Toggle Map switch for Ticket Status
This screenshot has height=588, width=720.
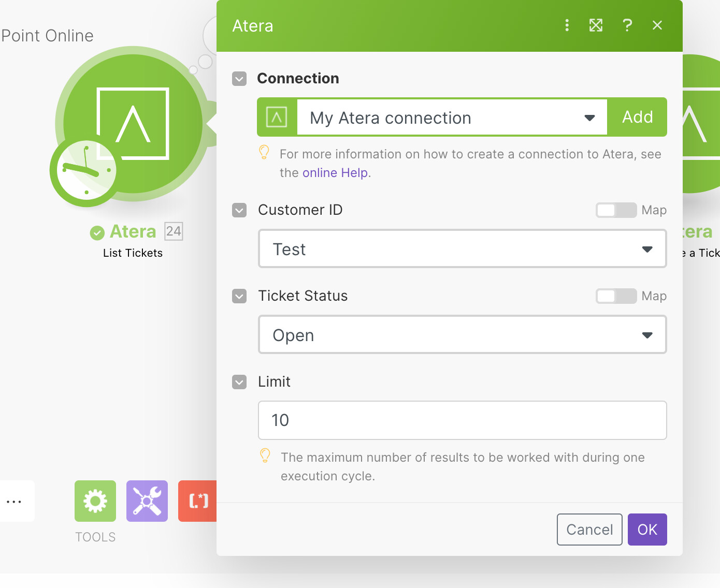[616, 296]
